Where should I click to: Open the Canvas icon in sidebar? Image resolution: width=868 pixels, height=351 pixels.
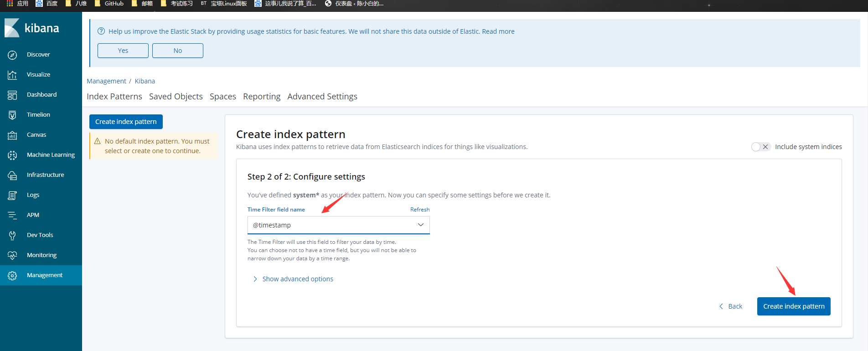coord(12,135)
